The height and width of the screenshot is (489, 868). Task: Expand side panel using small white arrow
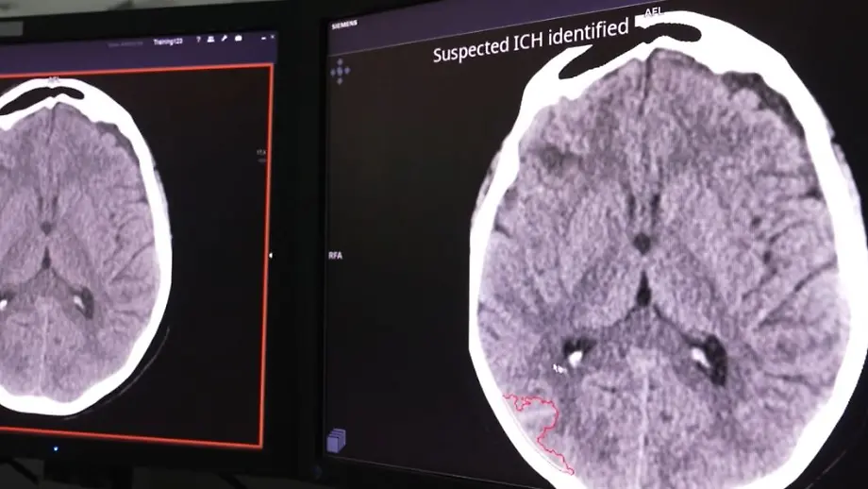272,256
